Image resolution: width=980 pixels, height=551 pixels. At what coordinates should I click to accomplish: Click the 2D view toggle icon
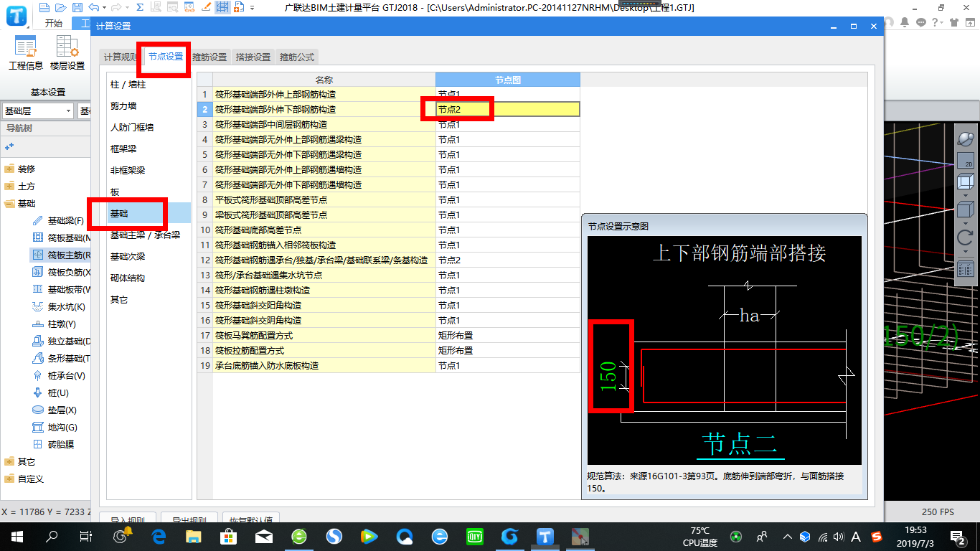pyautogui.click(x=966, y=161)
